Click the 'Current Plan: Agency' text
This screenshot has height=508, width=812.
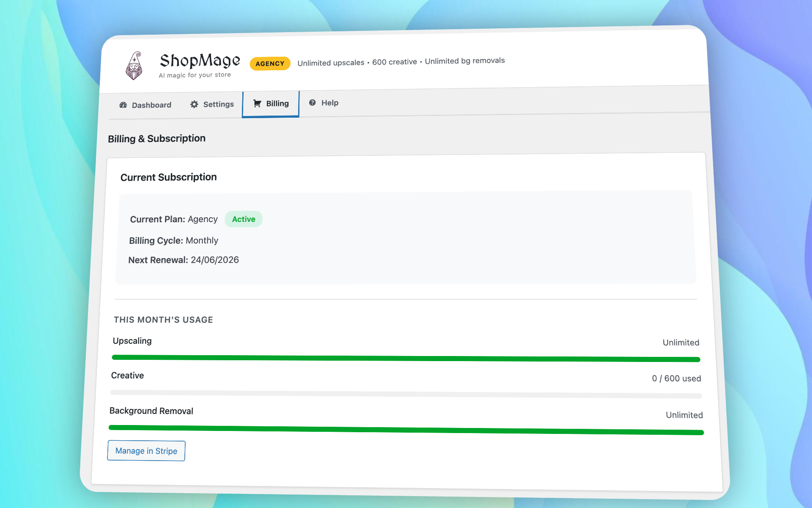(174, 219)
